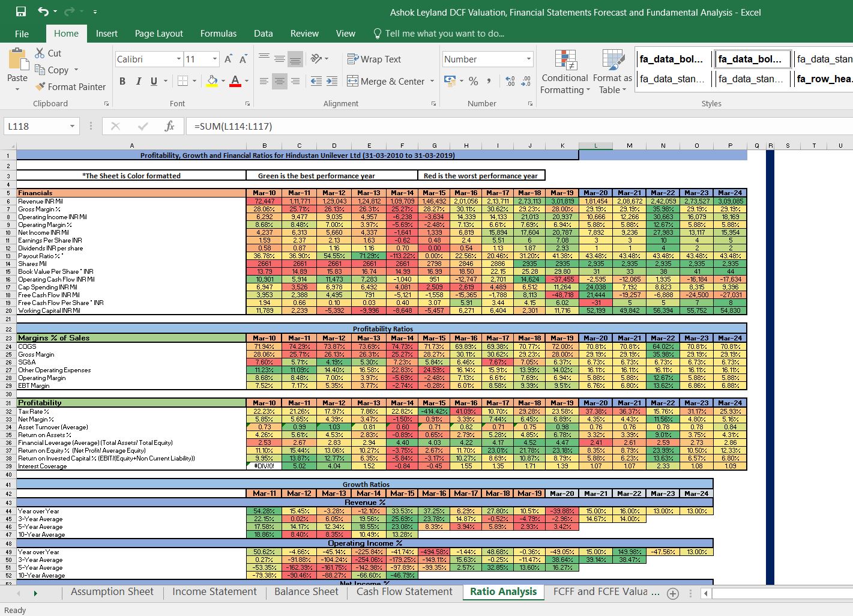Screen dimensions: 853x616
Task: Align text right in cell
Action: click(x=295, y=81)
